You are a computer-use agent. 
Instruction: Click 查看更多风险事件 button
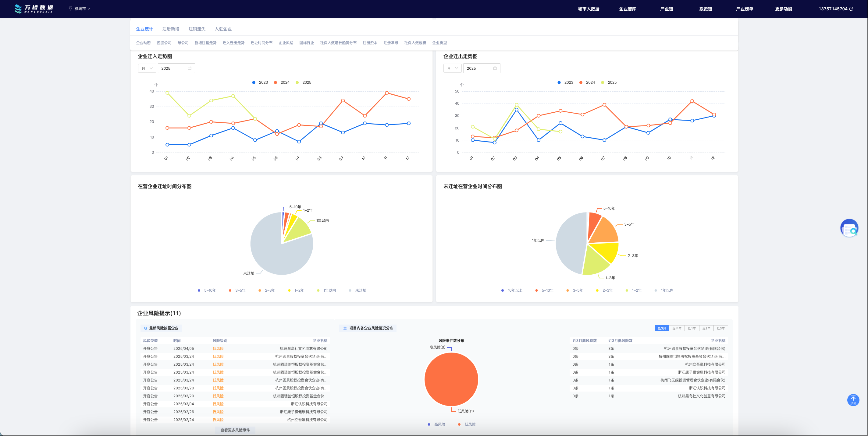pyautogui.click(x=235, y=430)
